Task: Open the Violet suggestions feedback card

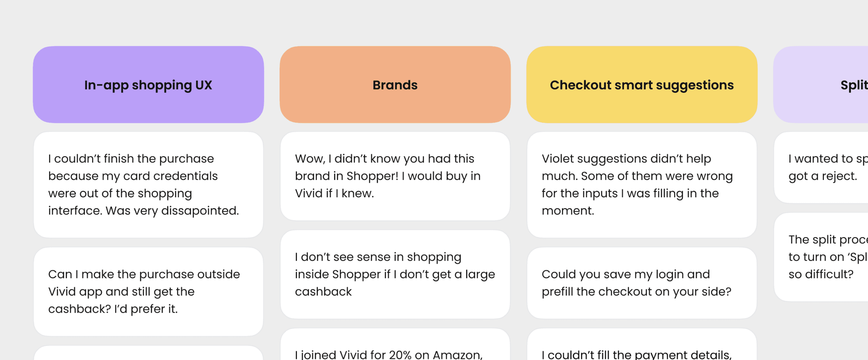Action: pyautogui.click(x=642, y=185)
